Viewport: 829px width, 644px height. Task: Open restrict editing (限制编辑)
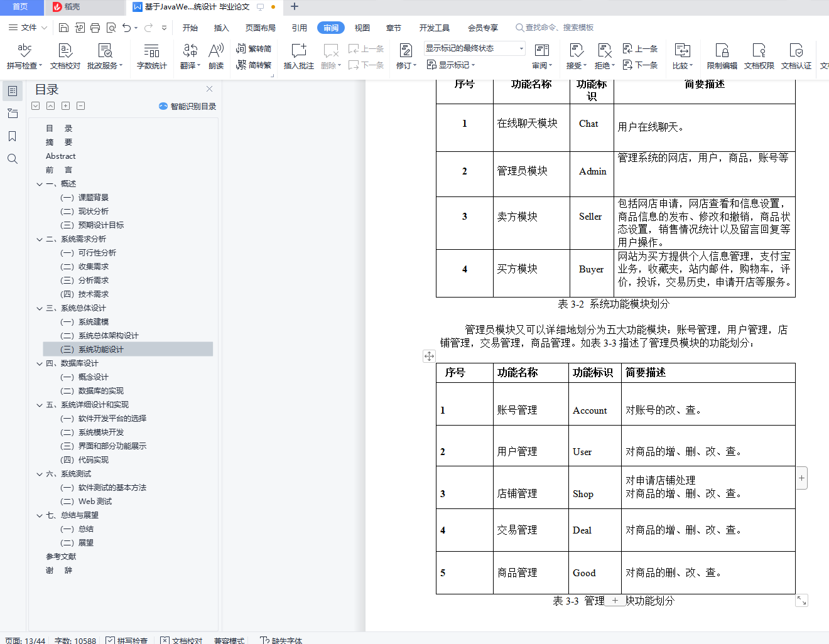coord(722,56)
